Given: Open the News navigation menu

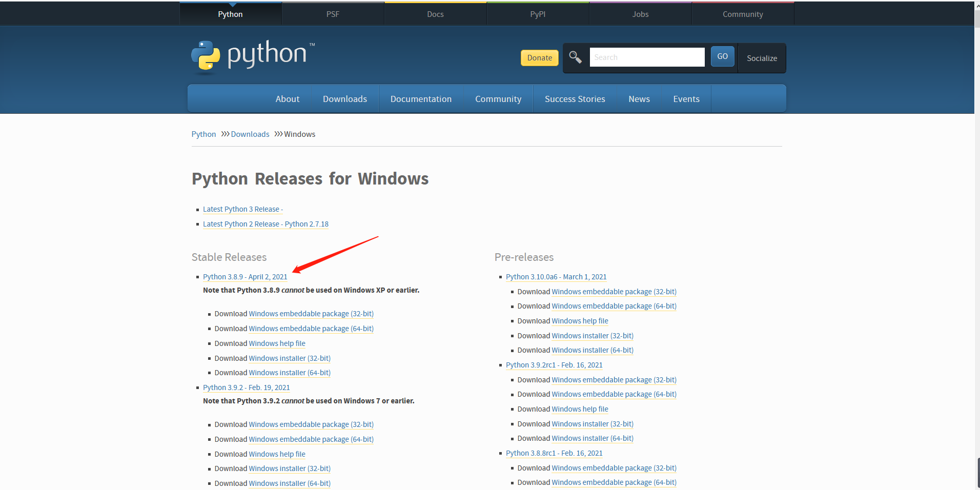Looking at the screenshot, I should click(639, 99).
